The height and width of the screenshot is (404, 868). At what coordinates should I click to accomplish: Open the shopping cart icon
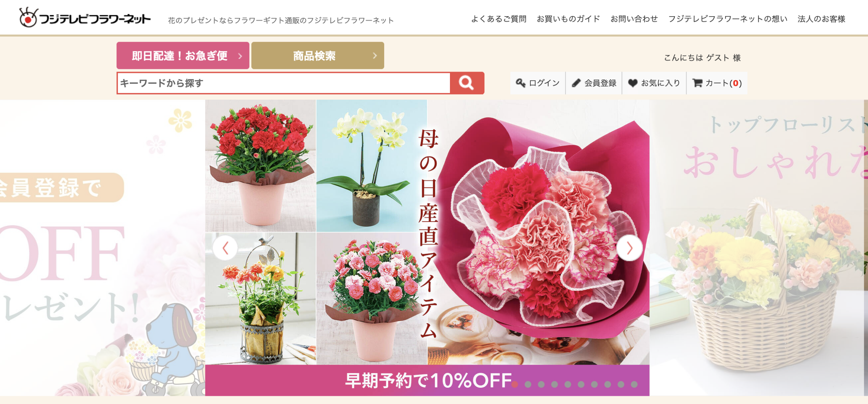(697, 83)
